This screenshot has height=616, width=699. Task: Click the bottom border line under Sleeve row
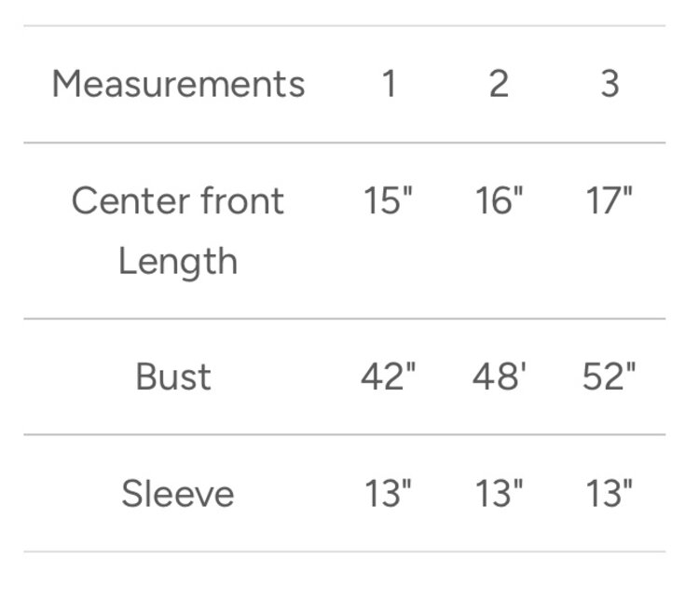(345, 552)
